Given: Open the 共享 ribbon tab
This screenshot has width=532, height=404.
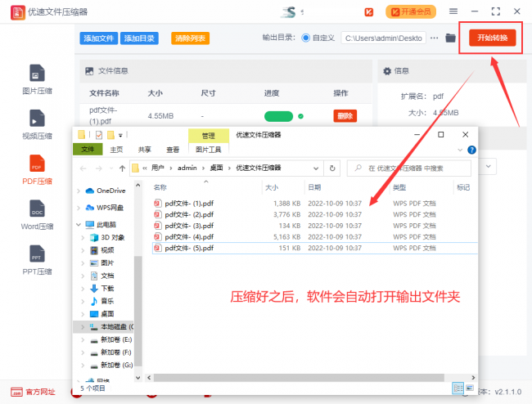Looking at the screenshot, I should coord(145,150).
